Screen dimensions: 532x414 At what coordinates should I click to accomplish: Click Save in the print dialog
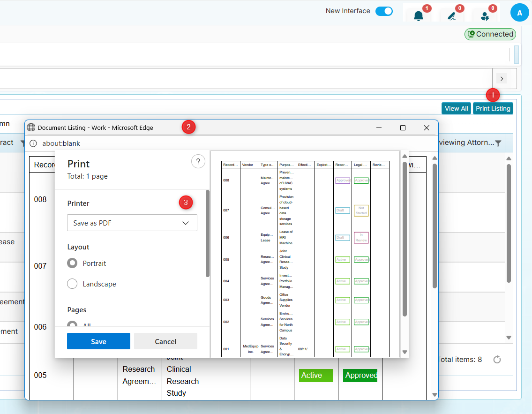click(x=98, y=341)
